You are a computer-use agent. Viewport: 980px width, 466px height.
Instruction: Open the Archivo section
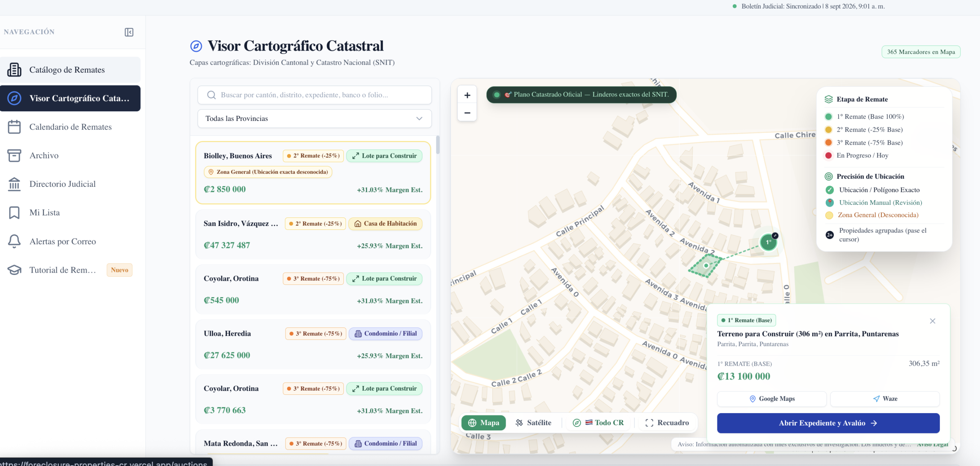(x=70, y=155)
